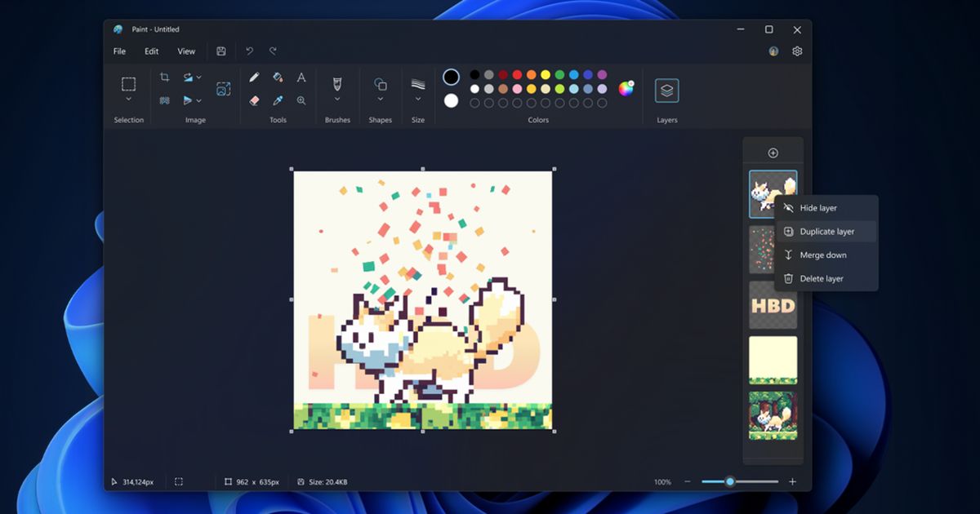Select the Color picker eyedropper tool
This screenshot has height=514, width=980.
pyautogui.click(x=278, y=100)
